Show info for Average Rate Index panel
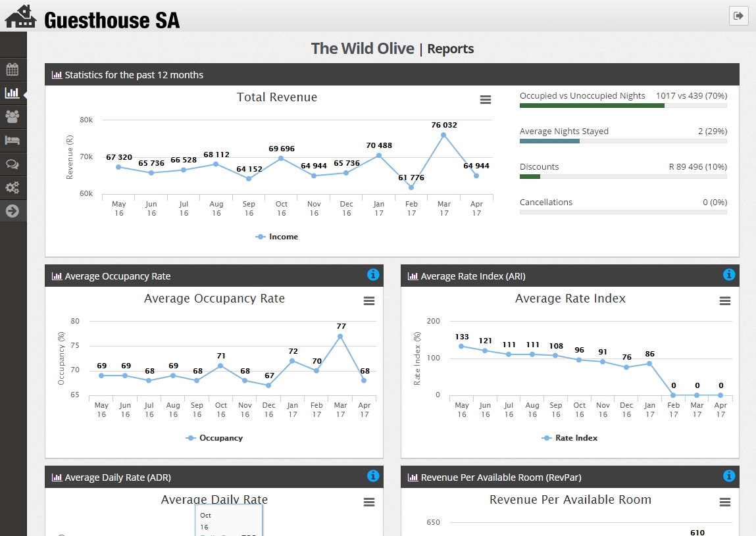The width and height of the screenshot is (756, 536). [729, 275]
